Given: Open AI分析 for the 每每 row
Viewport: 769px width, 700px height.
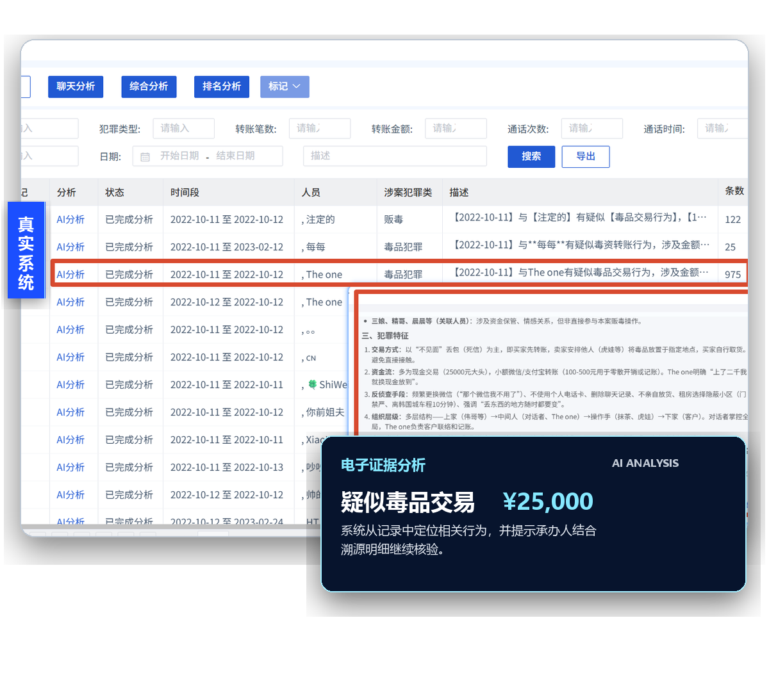Looking at the screenshot, I should pos(70,247).
